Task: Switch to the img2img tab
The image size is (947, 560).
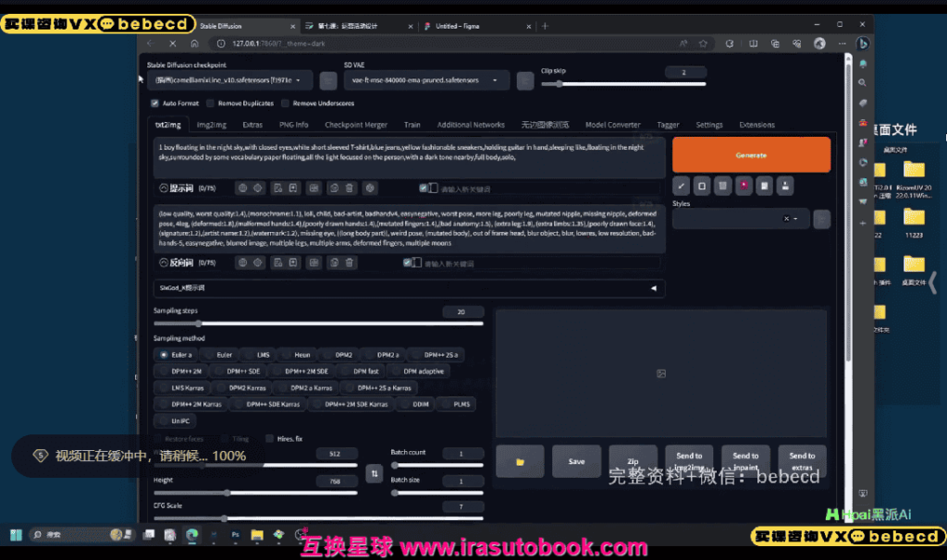Action: coord(212,125)
